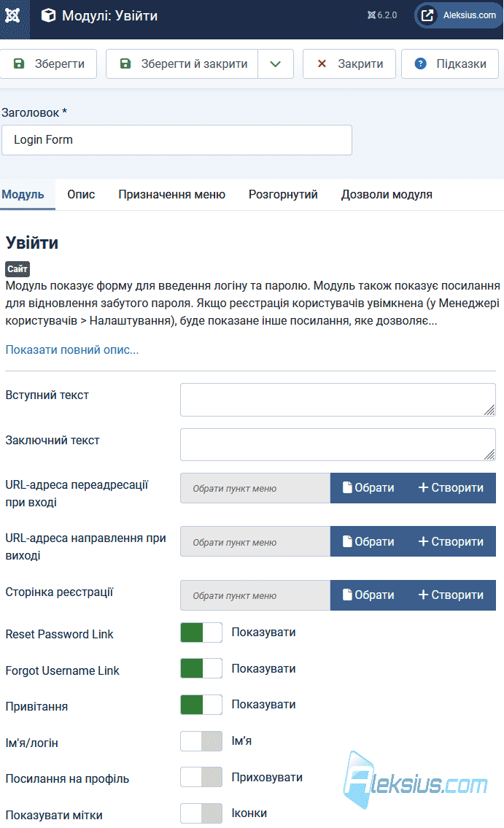This screenshot has height=828, width=504.
Task: Toggle the Посилання на профіль switch
Action: pos(201,778)
